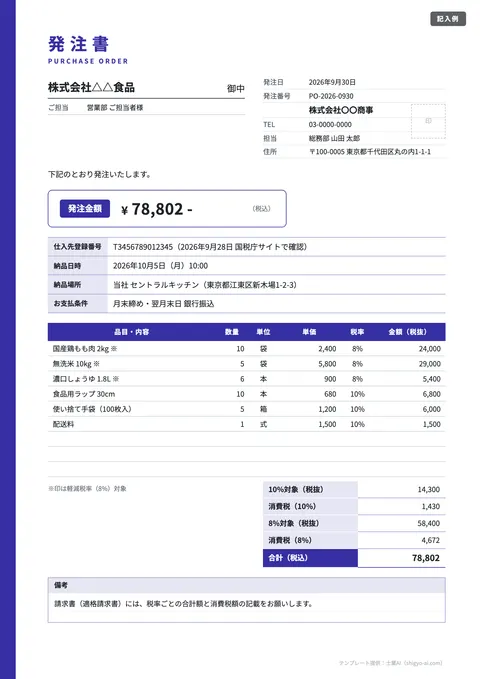
Task: Select the 8%対象（税抜） label
Action: click(x=294, y=523)
